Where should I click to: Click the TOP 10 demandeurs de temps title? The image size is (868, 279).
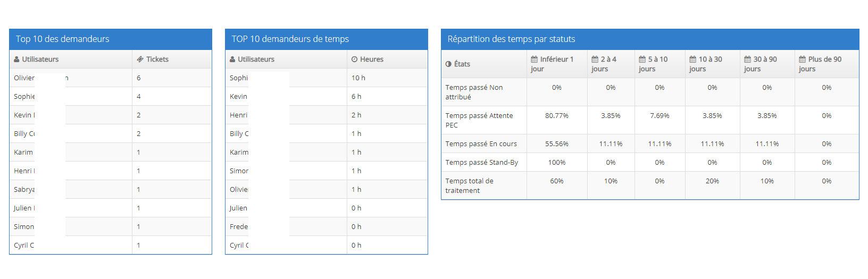290,39
